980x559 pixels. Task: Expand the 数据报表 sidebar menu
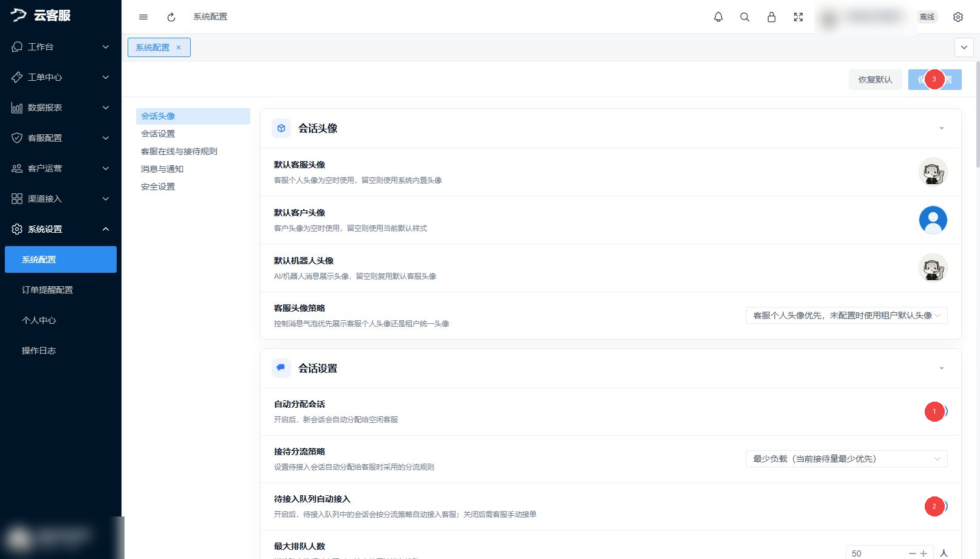click(x=61, y=108)
